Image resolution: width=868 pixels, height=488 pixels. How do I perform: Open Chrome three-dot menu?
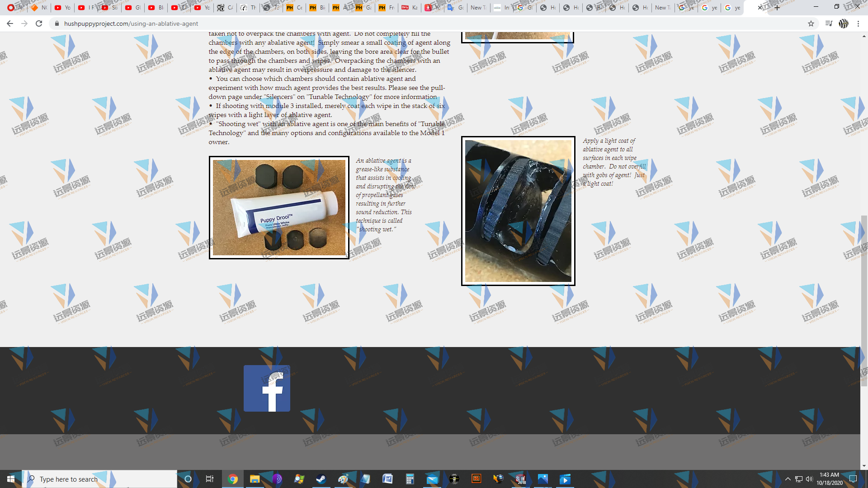[858, 23]
